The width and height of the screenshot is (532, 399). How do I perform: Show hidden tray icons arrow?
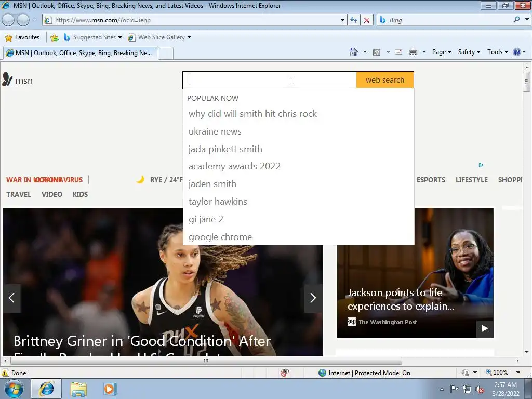pyautogui.click(x=442, y=390)
